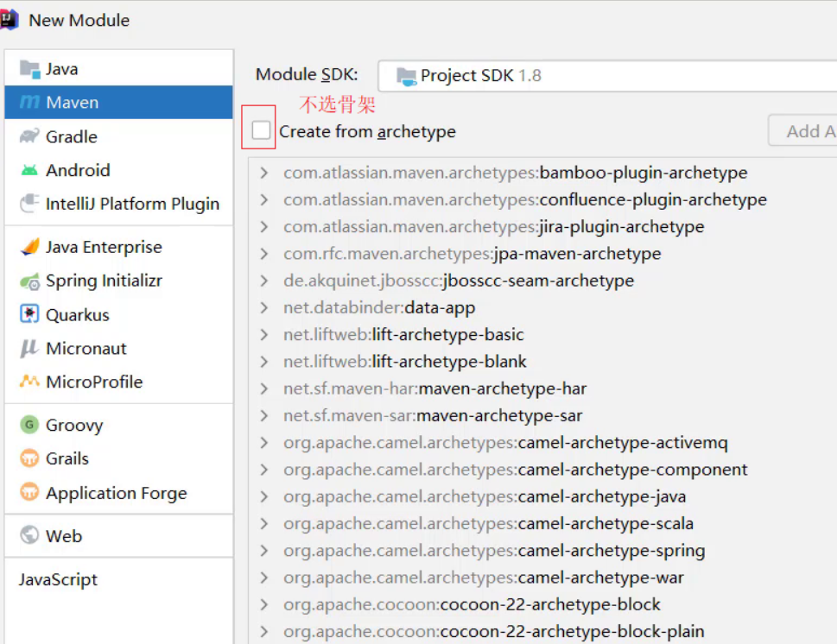
Task: Select cocoon-22-archetype-block row
Action: point(542,604)
